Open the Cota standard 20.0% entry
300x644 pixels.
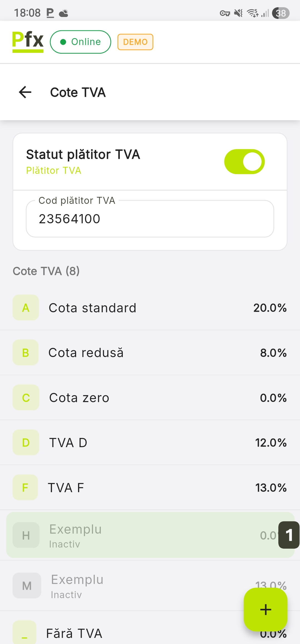coord(150,308)
